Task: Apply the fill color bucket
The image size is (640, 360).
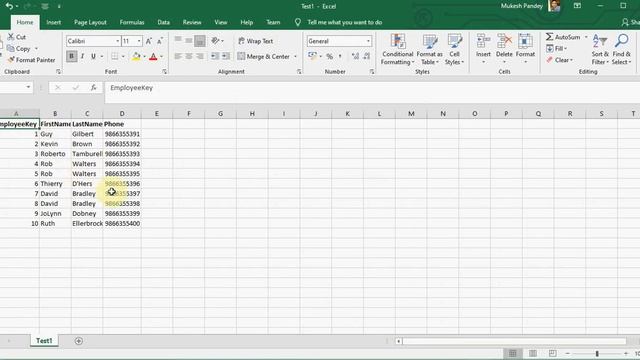Action: point(136,56)
